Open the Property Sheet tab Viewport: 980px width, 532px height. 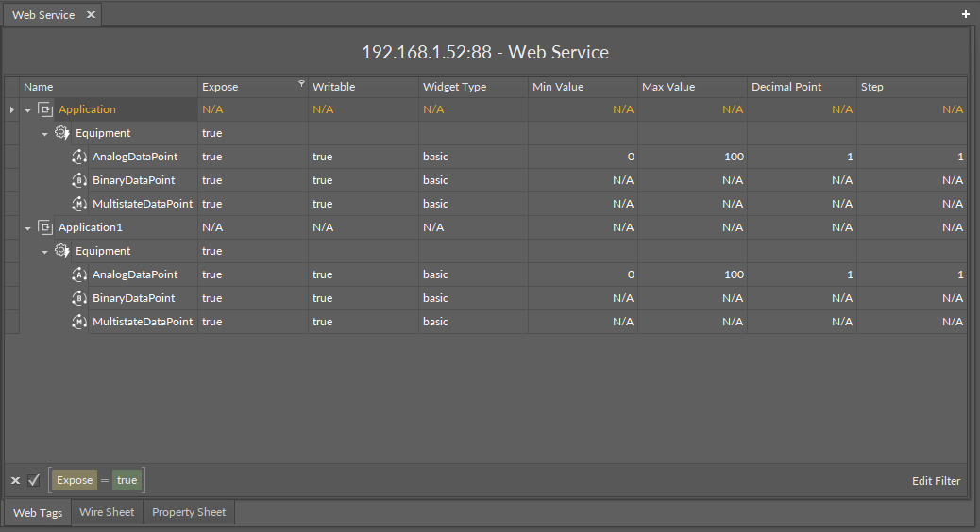point(189,512)
